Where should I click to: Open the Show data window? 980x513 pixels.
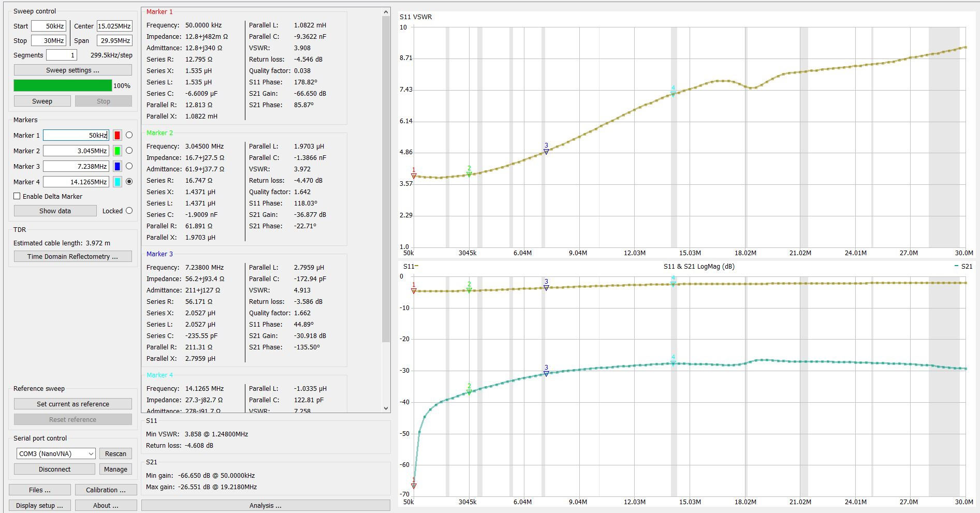55,211
